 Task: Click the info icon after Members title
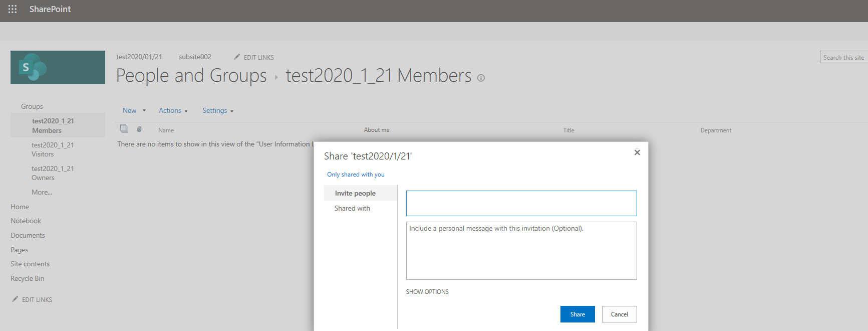481,78
